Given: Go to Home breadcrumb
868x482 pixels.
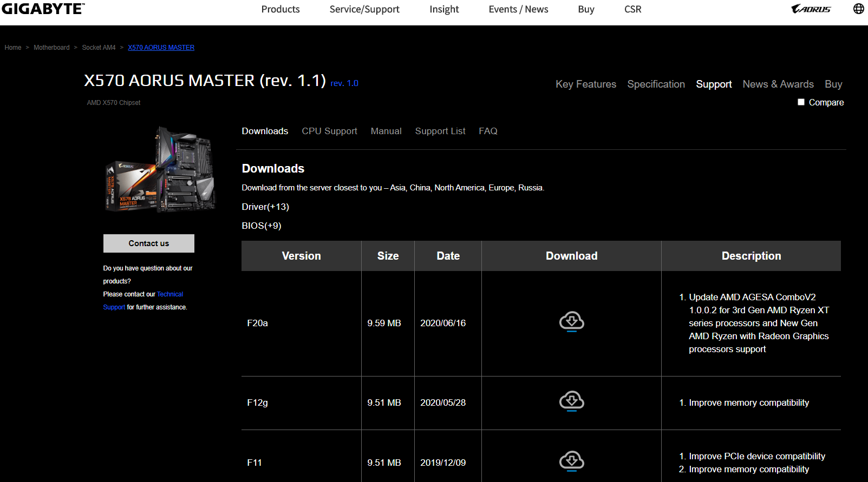Looking at the screenshot, I should coord(13,48).
